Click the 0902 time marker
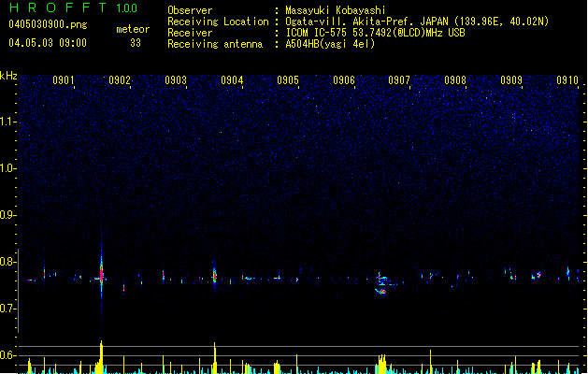 click(120, 80)
